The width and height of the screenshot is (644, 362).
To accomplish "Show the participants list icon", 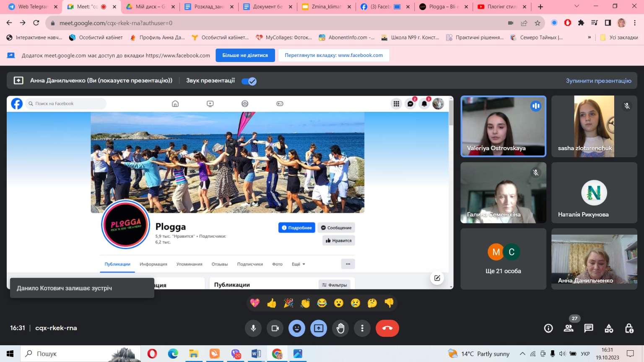I will [x=569, y=328].
